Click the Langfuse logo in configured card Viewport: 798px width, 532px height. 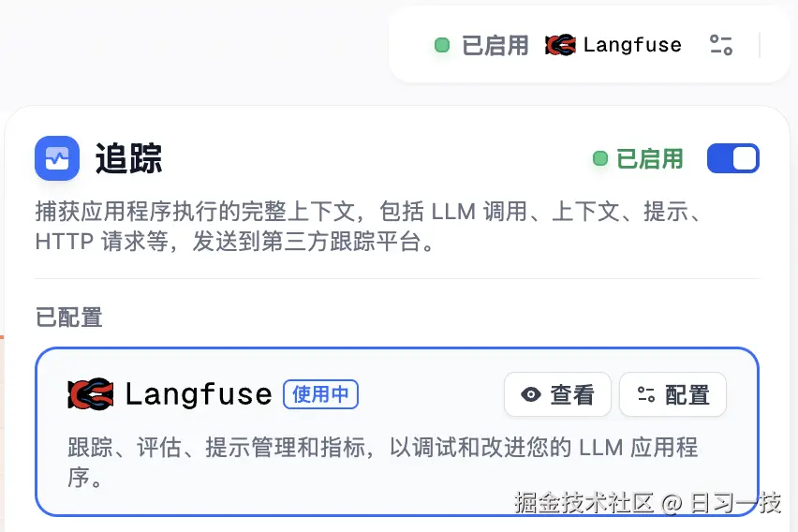[x=91, y=394]
